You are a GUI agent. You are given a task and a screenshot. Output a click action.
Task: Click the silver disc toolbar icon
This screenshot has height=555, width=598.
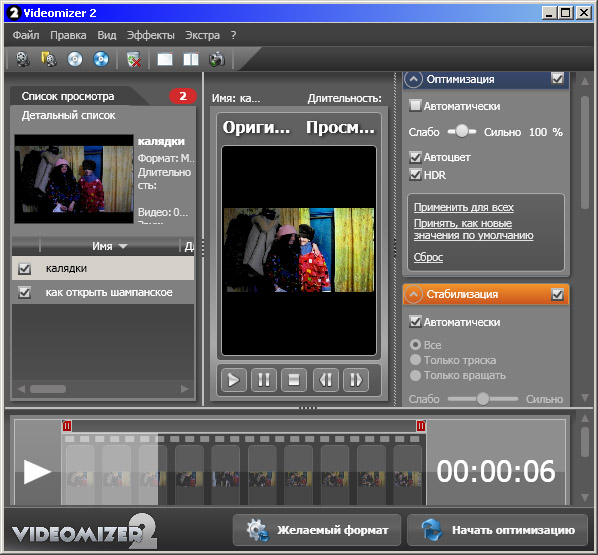[x=75, y=60]
